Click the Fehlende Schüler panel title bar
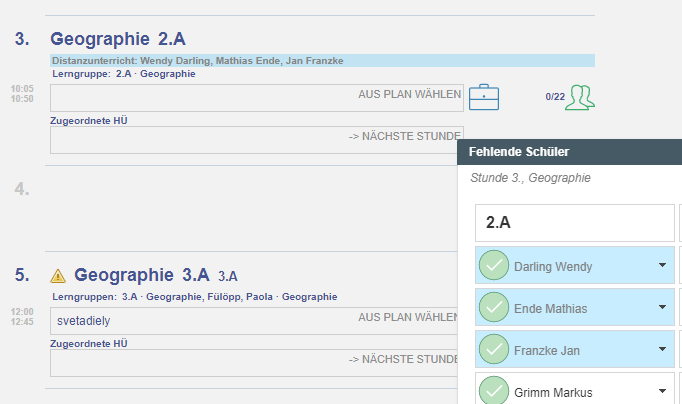This screenshot has width=682, height=404. 569,152
